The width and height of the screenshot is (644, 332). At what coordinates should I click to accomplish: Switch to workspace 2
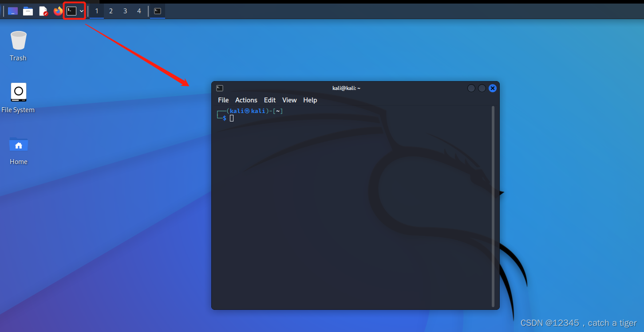pyautogui.click(x=111, y=11)
